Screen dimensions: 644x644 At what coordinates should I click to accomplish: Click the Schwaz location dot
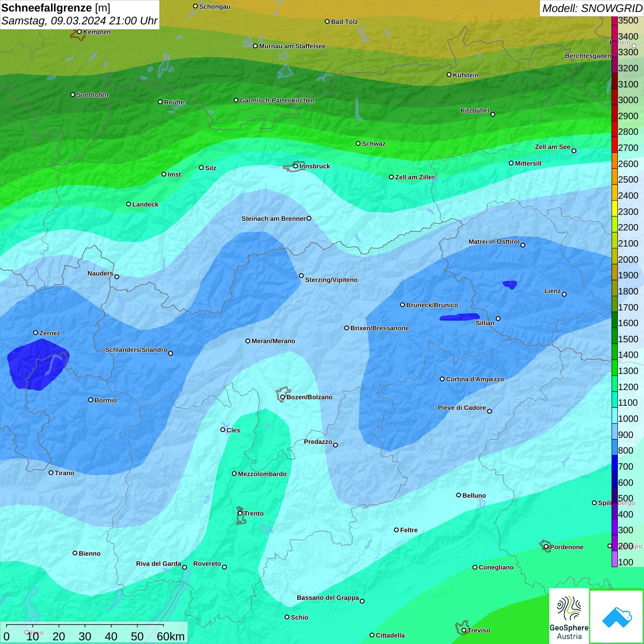358,144
